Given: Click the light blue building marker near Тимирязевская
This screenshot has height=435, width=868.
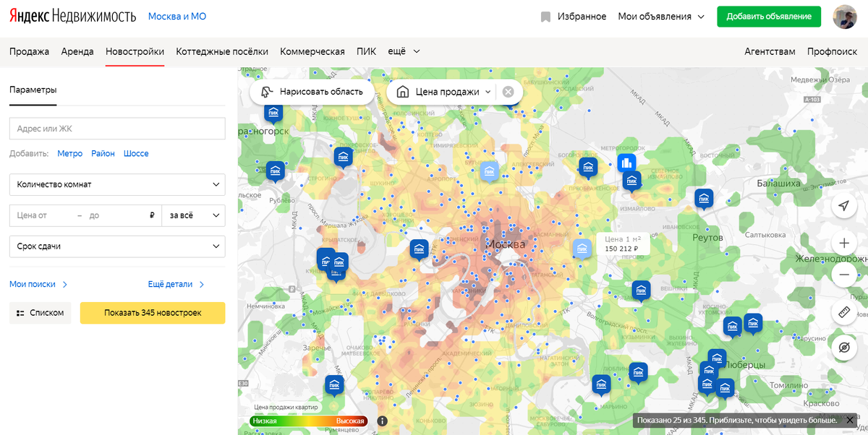Looking at the screenshot, I should click(490, 171).
